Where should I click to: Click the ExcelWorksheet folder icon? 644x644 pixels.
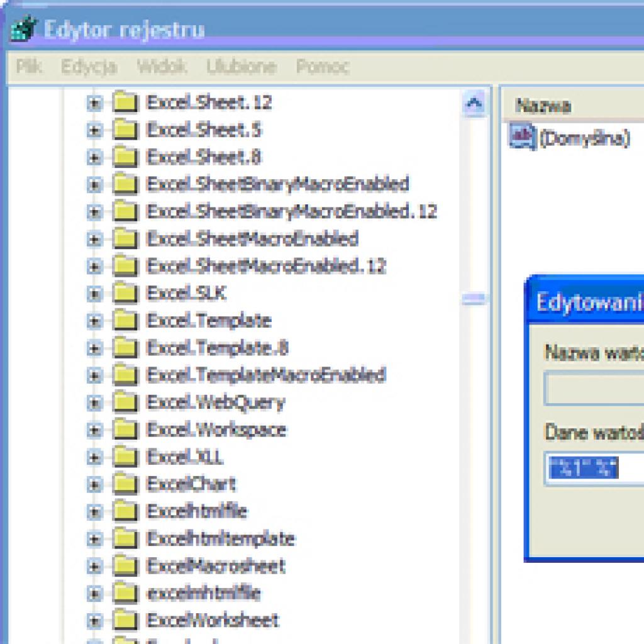pyautogui.click(x=125, y=621)
